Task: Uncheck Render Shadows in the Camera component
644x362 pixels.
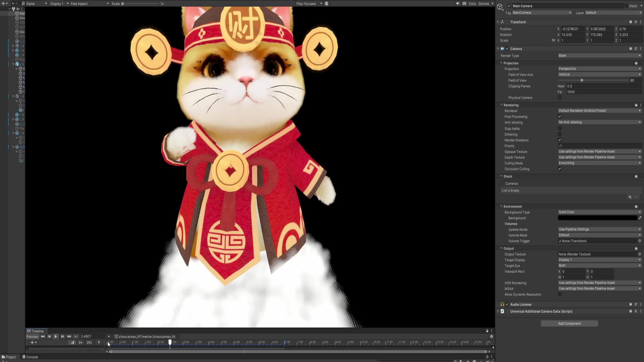Action: tap(560, 140)
